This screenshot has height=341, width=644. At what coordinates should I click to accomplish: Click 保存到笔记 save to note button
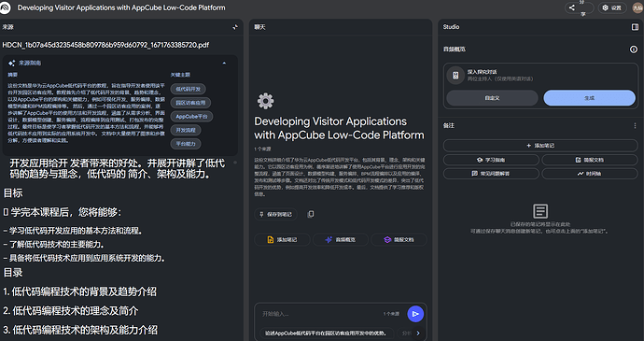point(275,214)
